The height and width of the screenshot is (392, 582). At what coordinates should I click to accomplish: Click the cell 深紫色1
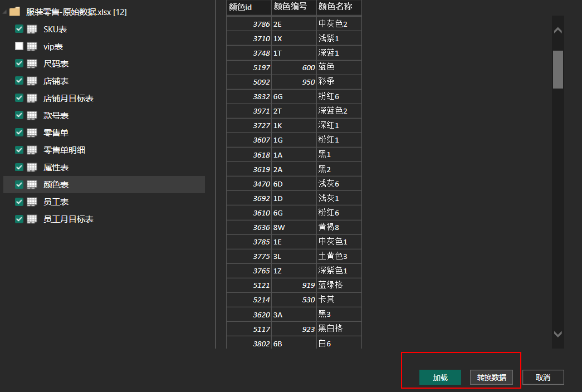pos(339,271)
